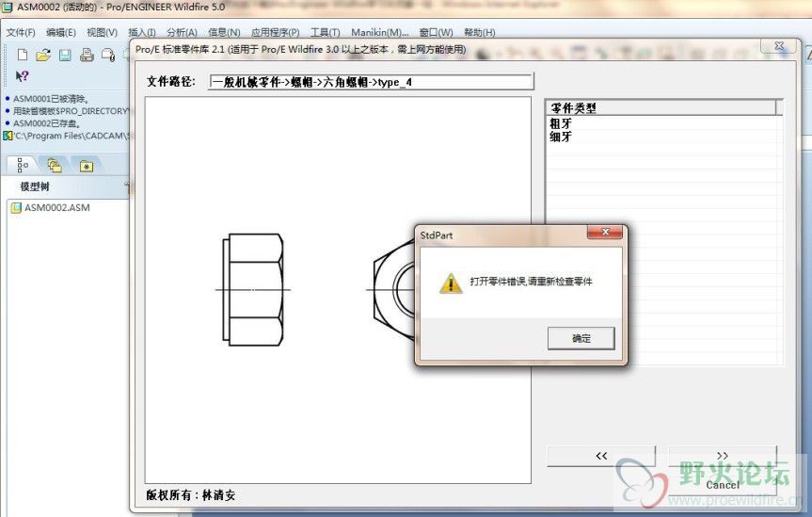Click message line 'ASM0001已被清除'
Image resolution: width=812 pixels, height=517 pixels.
pos(51,99)
